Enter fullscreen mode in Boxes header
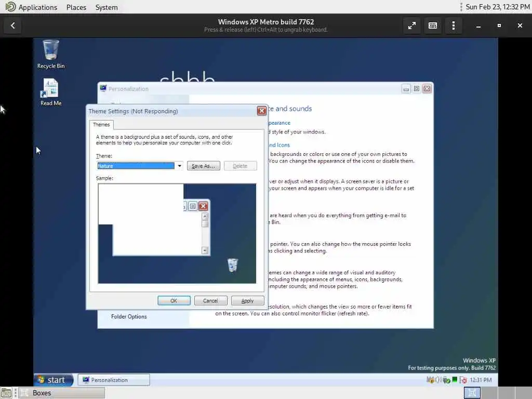The width and height of the screenshot is (532, 399). click(x=411, y=25)
